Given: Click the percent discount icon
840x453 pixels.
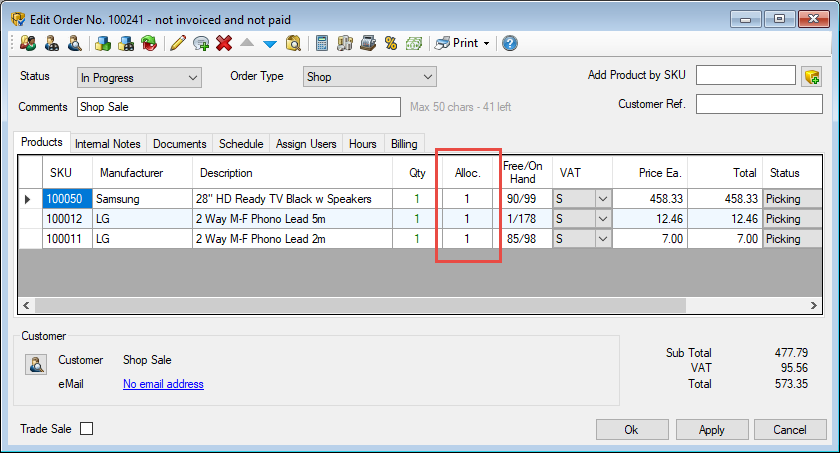Looking at the screenshot, I should click(391, 43).
